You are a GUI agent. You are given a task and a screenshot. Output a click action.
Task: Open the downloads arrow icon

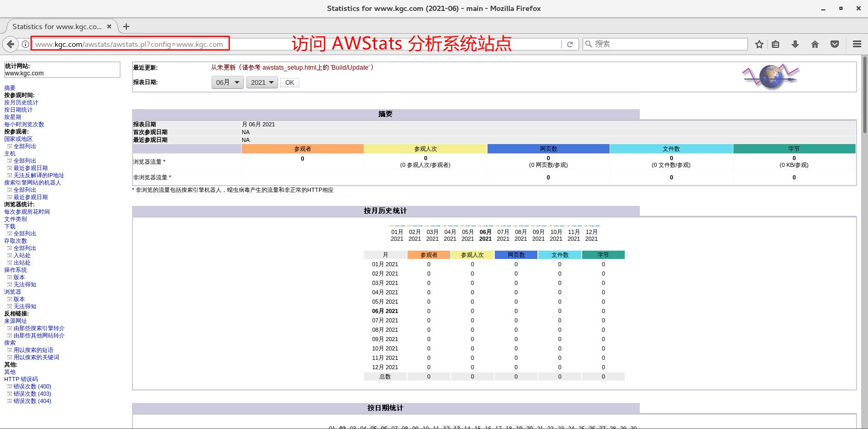[x=795, y=44]
